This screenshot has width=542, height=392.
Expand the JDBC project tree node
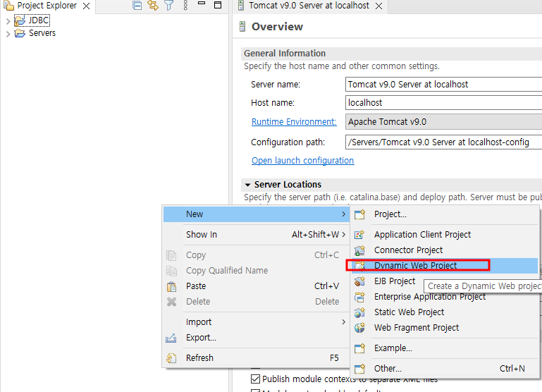[x=8, y=21]
